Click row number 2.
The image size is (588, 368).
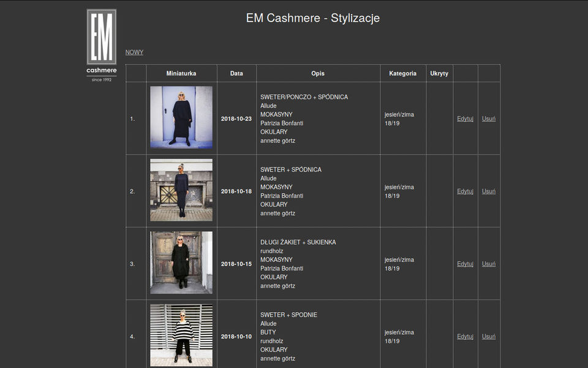(x=132, y=191)
